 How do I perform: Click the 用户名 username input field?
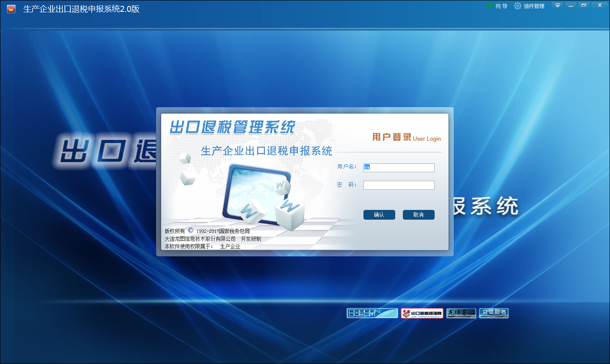coord(399,168)
